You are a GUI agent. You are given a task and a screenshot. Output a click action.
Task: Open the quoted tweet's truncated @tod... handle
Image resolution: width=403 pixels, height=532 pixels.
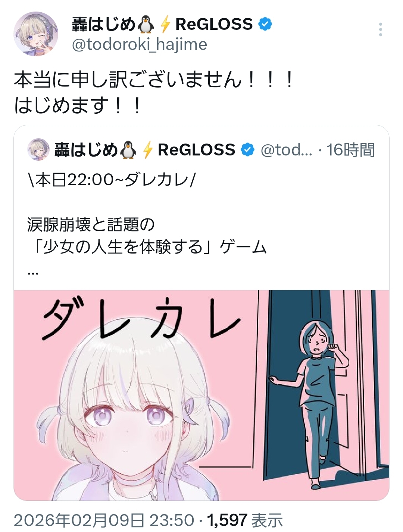286,150
